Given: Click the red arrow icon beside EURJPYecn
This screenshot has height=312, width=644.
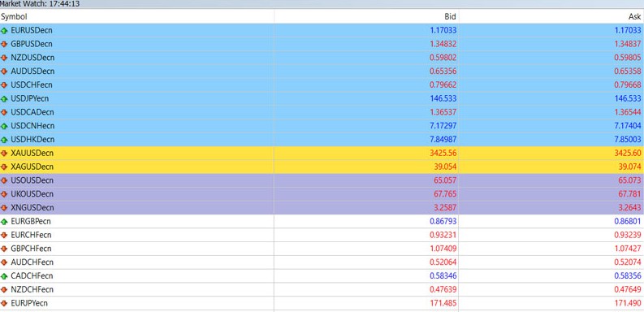Looking at the screenshot, I should tap(4, 303).
